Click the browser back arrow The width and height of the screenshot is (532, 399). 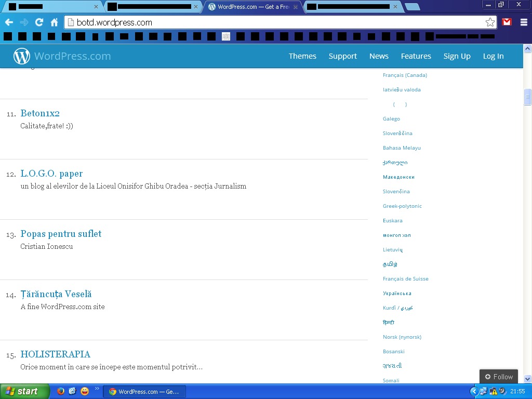[9, 22]
